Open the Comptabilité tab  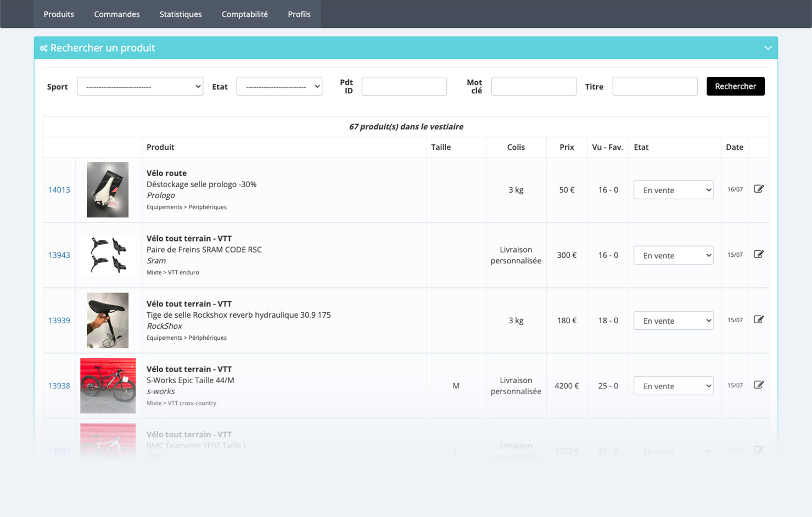(245, 14)
